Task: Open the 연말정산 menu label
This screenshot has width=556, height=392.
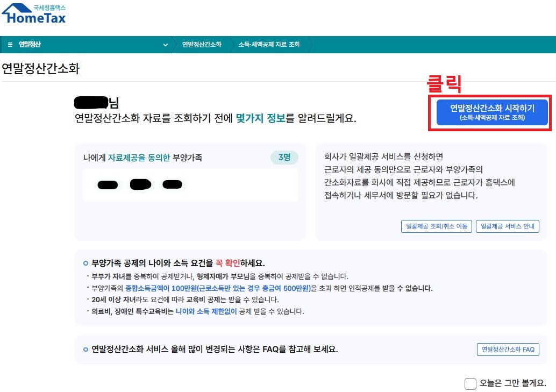Action: point(30,45)
